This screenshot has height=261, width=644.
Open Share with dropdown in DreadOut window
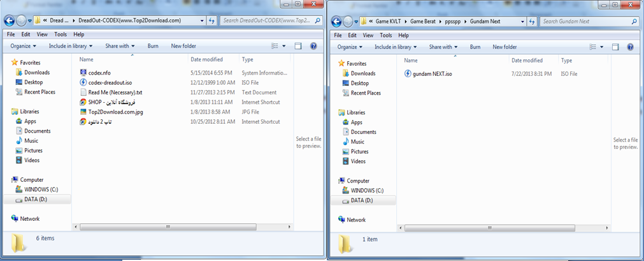tap(120, 46)
